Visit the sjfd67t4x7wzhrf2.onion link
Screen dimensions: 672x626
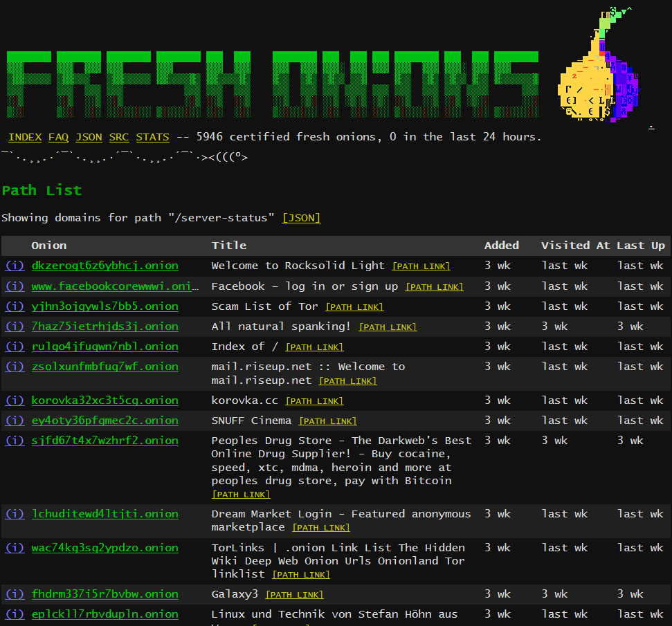click(x=105, y=441)
